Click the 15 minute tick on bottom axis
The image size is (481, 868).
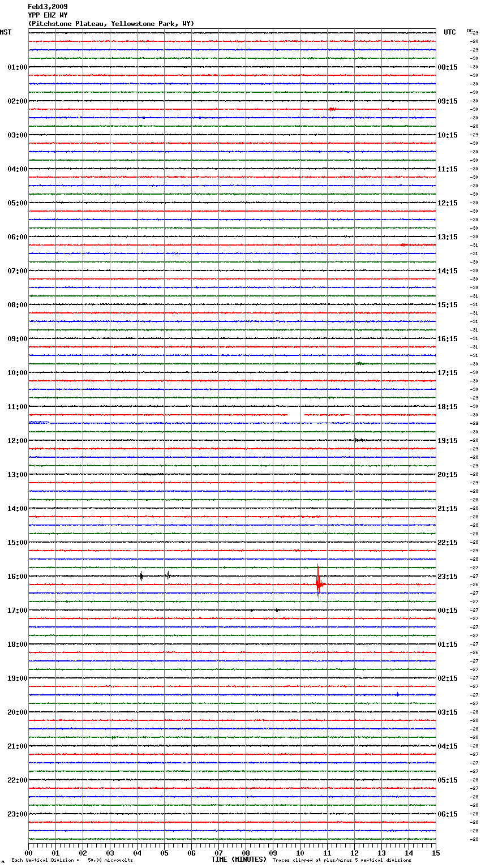(436, 853)
